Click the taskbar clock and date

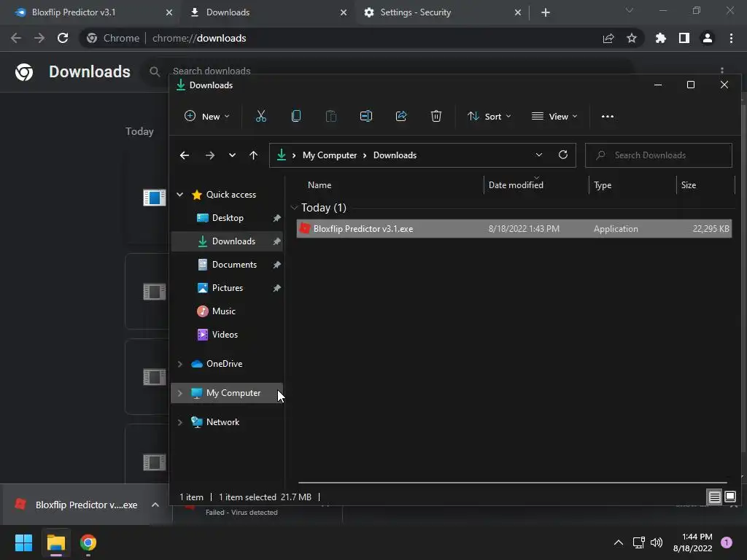click(x=693, y=542)
